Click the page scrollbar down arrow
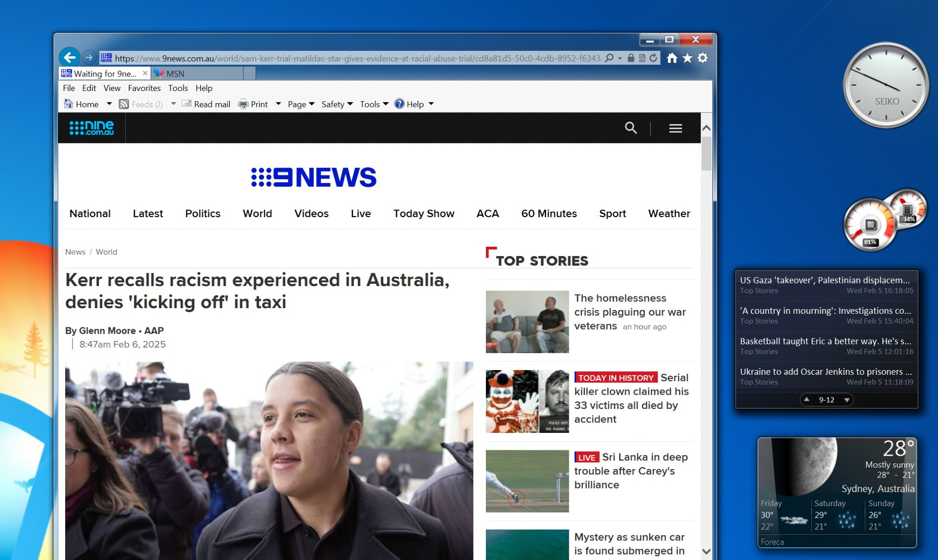938x560 pixels. [706, 552]
